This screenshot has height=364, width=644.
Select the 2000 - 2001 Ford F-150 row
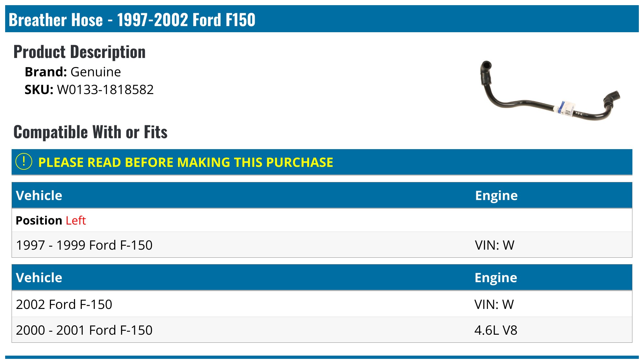pyautogui.click(x=84, y=330)
